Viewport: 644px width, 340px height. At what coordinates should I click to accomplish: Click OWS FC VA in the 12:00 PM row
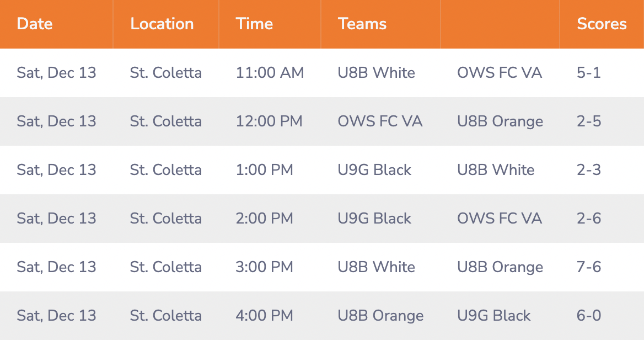380,121
